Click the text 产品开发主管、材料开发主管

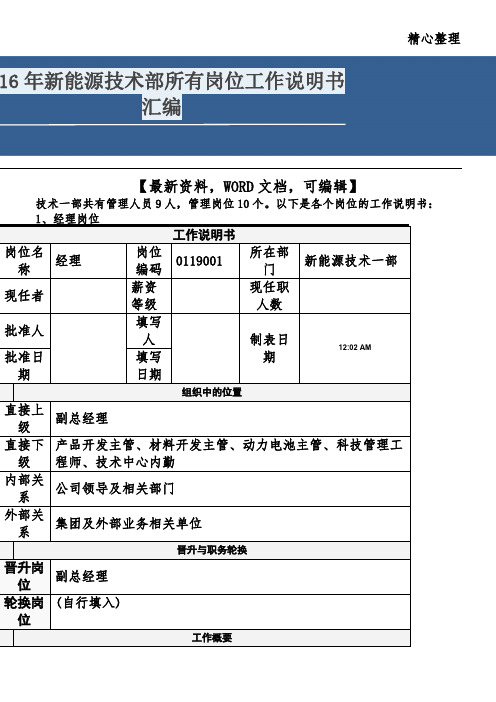(x=142, y=445)
